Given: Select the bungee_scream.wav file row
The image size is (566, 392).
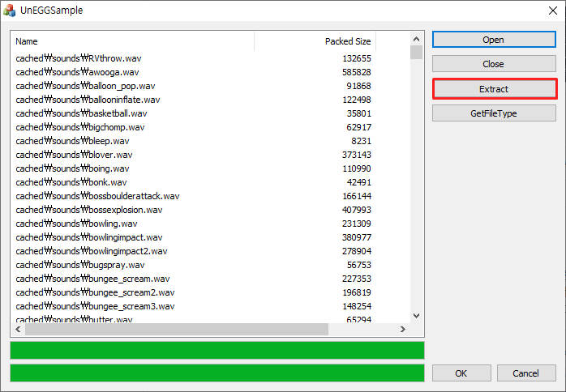Looking at the screenshot, I should [x=193, y=279].
